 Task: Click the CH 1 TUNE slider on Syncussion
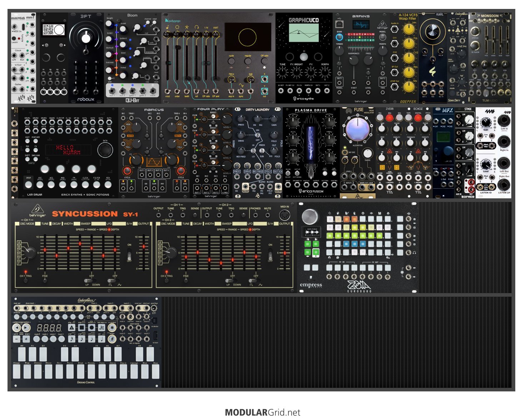[x=45, y=252]
